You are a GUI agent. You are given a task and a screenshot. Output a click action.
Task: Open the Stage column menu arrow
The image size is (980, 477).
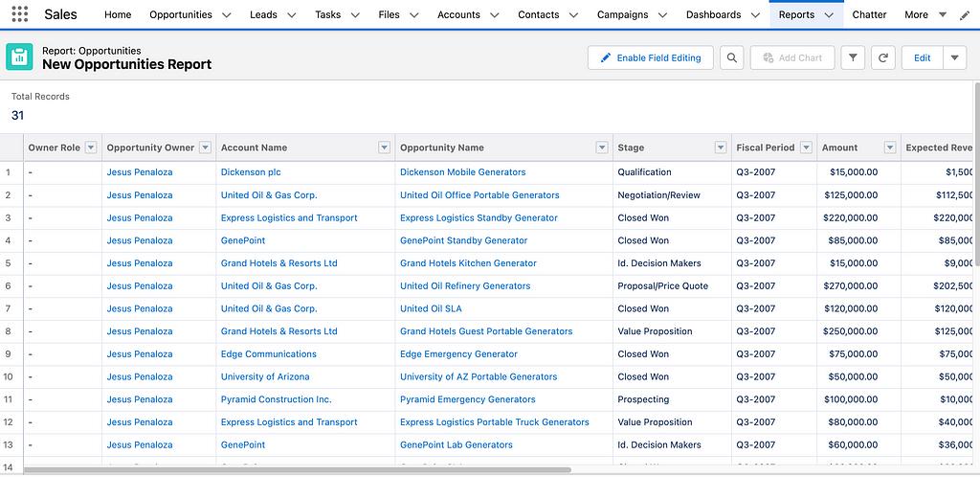click(721, 148)
